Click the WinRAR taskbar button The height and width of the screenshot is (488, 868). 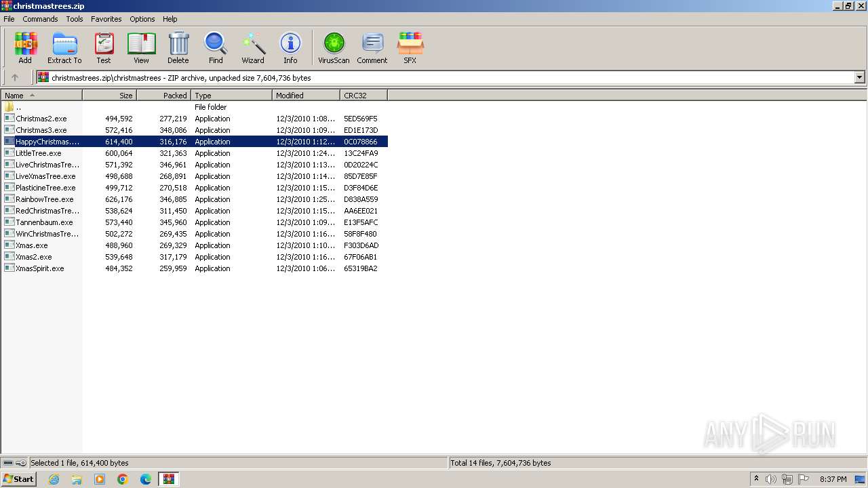point(168,479)
